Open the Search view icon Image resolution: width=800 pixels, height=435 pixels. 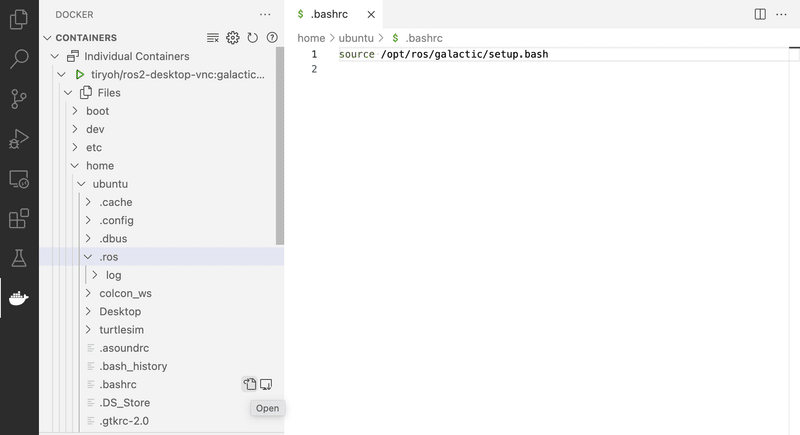(19, 59)
